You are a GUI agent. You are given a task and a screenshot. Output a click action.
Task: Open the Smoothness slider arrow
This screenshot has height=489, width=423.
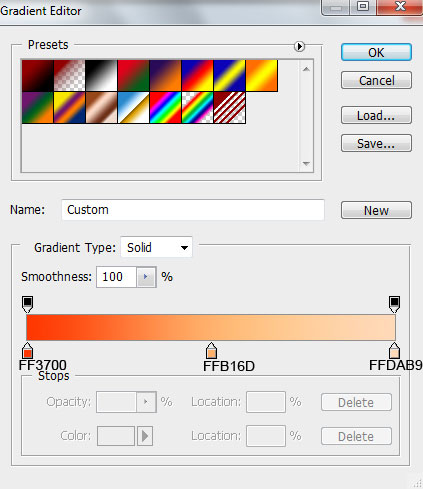click(146, 277)
